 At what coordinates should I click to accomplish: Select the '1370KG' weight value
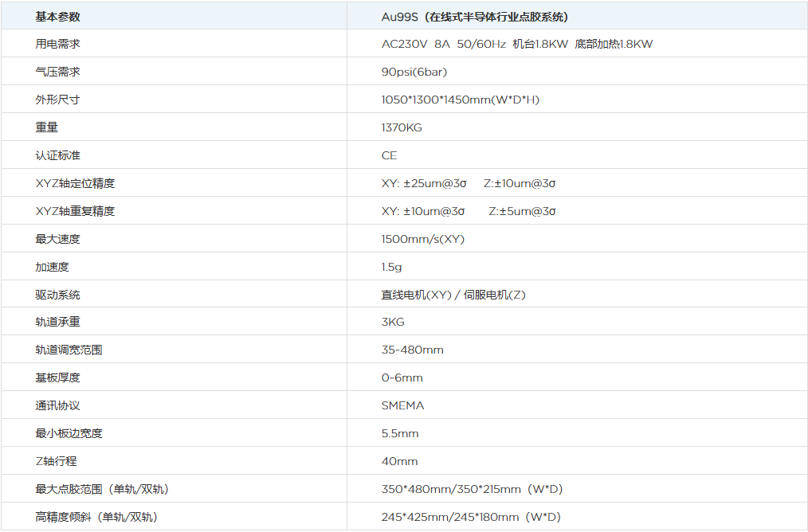coord(402,127)
